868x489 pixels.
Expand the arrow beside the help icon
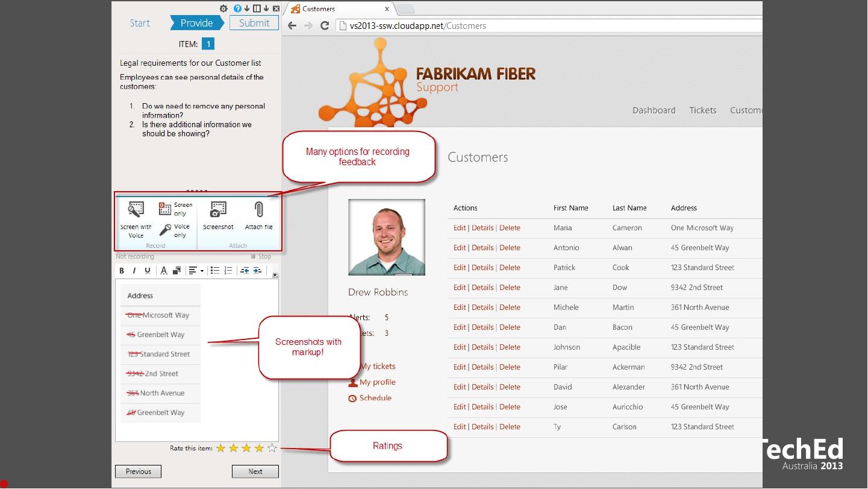(x=246, y=8)
